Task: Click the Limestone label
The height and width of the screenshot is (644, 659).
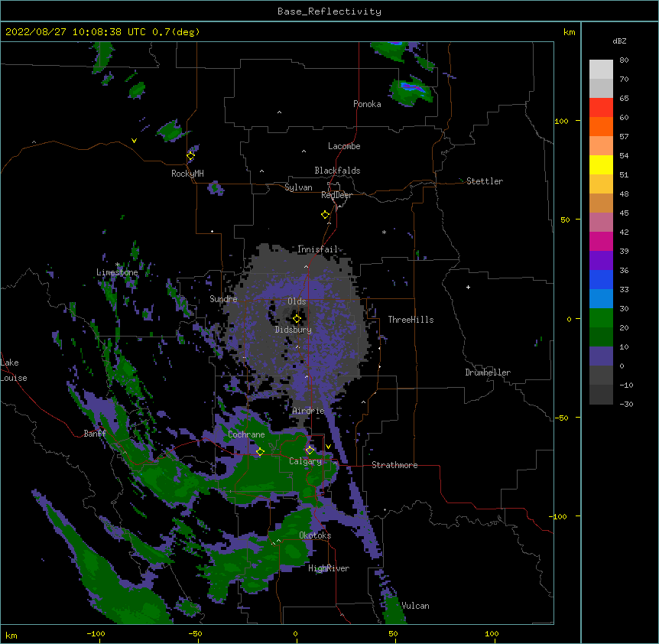Action: pyautogui.click(x=117, y=272)
